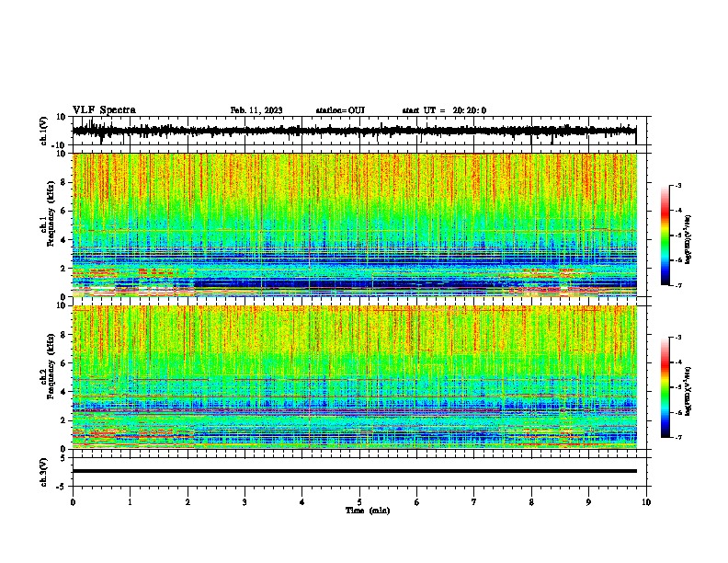Click the "3" minute tick label

(x=245, y=502)
